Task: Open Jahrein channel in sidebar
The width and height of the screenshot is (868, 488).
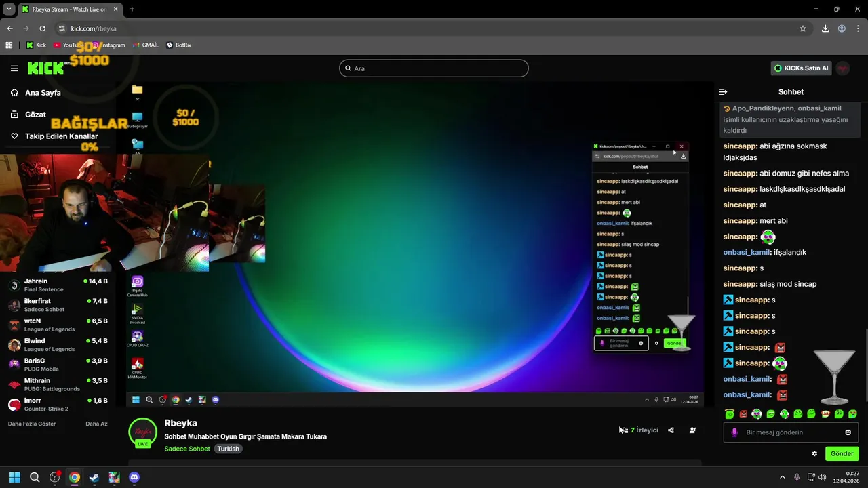Action: pyautogui.click(x=58, y=285)
